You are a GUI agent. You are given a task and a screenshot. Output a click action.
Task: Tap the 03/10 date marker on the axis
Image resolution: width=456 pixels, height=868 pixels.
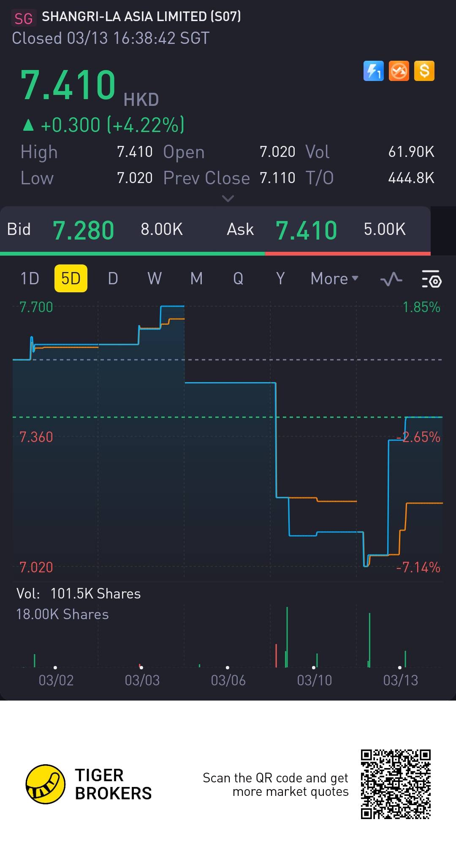pyautogui.click(x=314, y=680)
